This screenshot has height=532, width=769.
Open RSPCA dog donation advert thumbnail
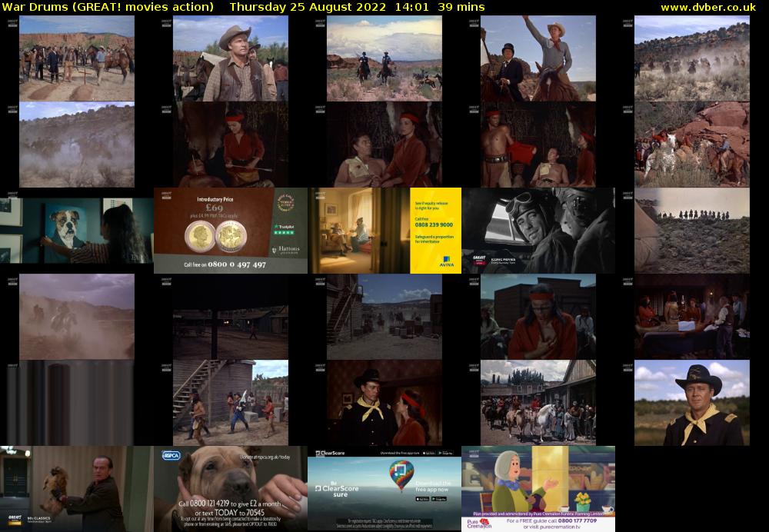(x=231, y=489)
